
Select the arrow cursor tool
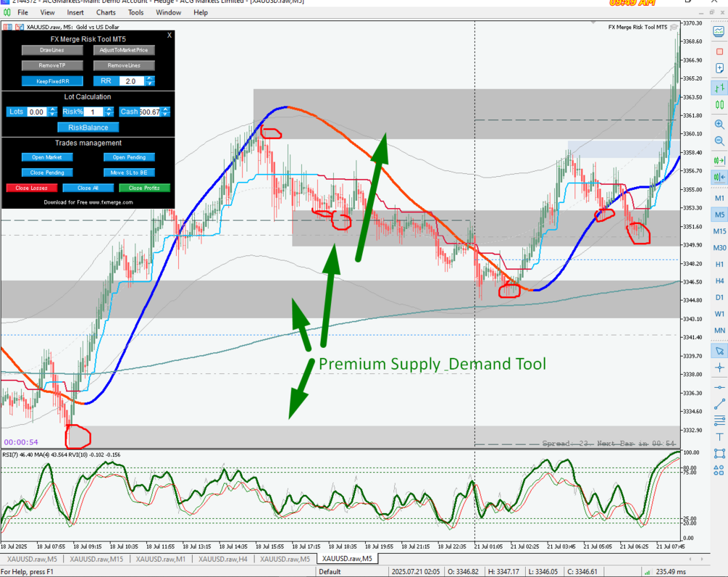click(719, 351)
